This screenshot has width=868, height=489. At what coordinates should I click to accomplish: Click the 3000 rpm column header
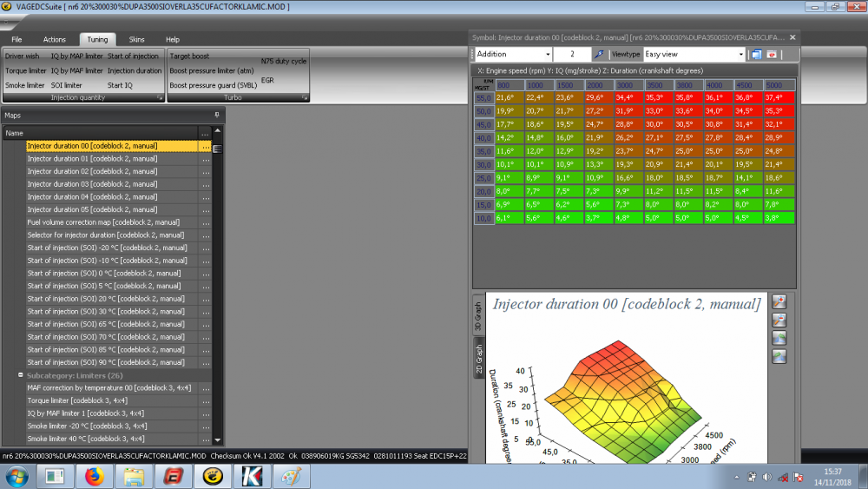click(x=629, y=85)
